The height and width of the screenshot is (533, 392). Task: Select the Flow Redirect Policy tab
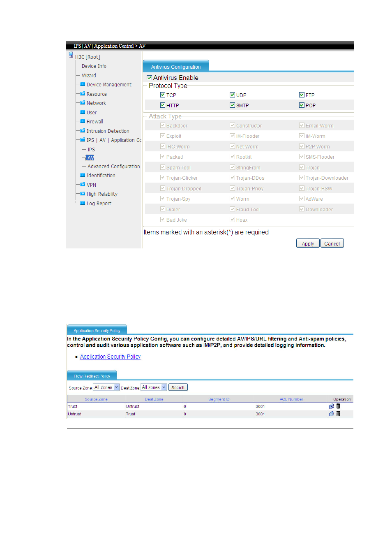[x=92, y=376]
